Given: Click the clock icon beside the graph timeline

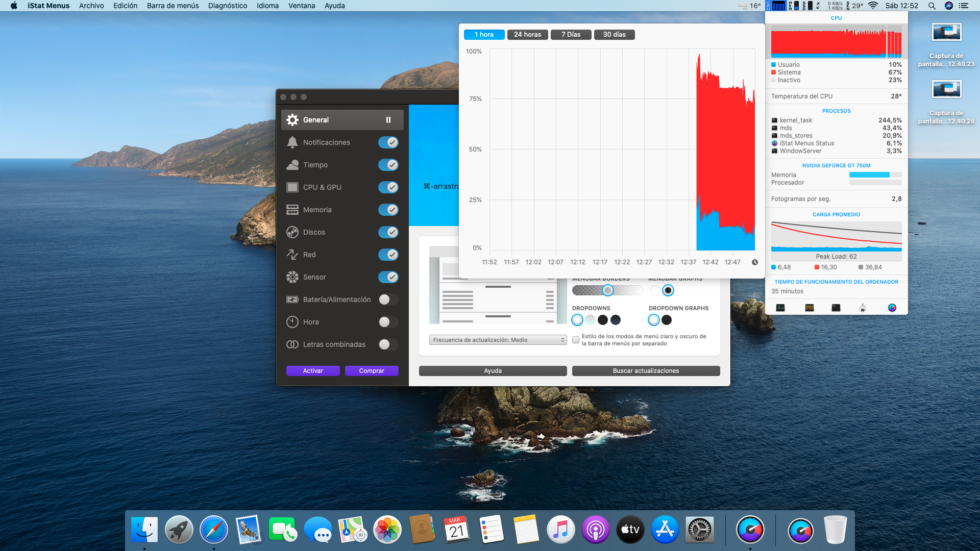Looking at the screenshot, I should 755,262.
